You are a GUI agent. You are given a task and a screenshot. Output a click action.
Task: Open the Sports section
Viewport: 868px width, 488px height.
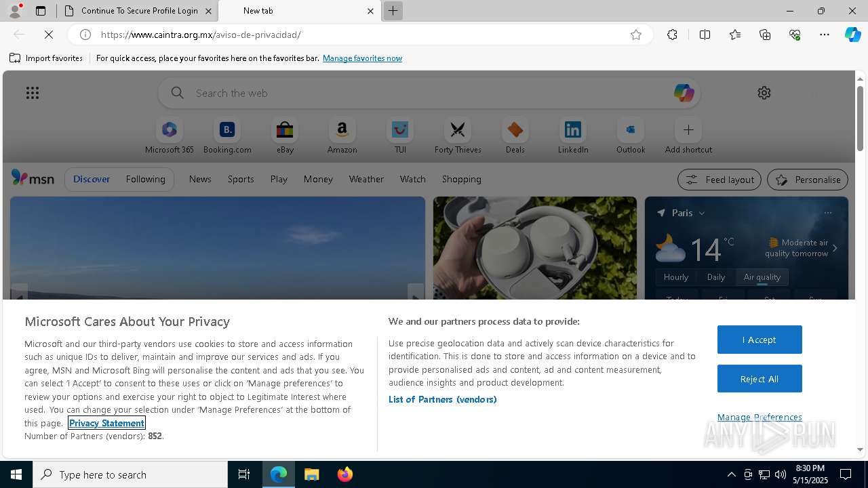pos(241,179)
